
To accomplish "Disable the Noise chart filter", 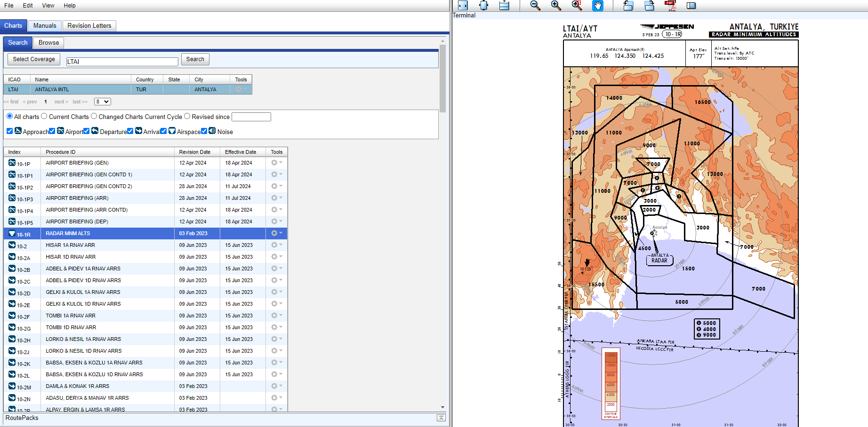I will pyautogui.click(x=204, y=131).
